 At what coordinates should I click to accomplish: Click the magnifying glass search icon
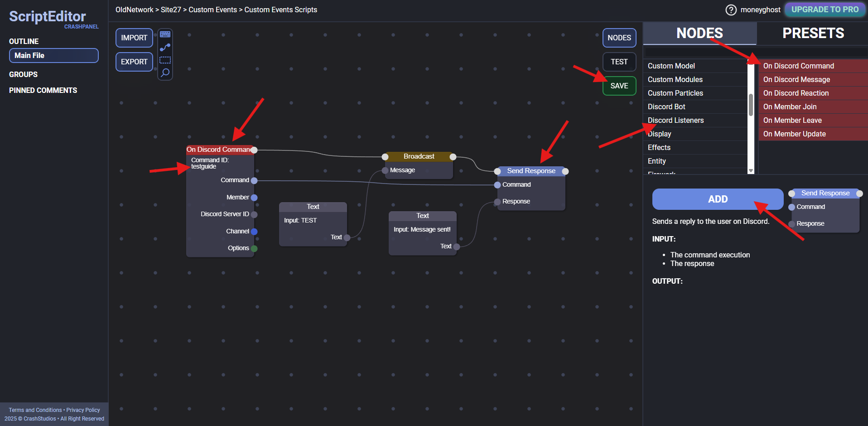point(165,73)
